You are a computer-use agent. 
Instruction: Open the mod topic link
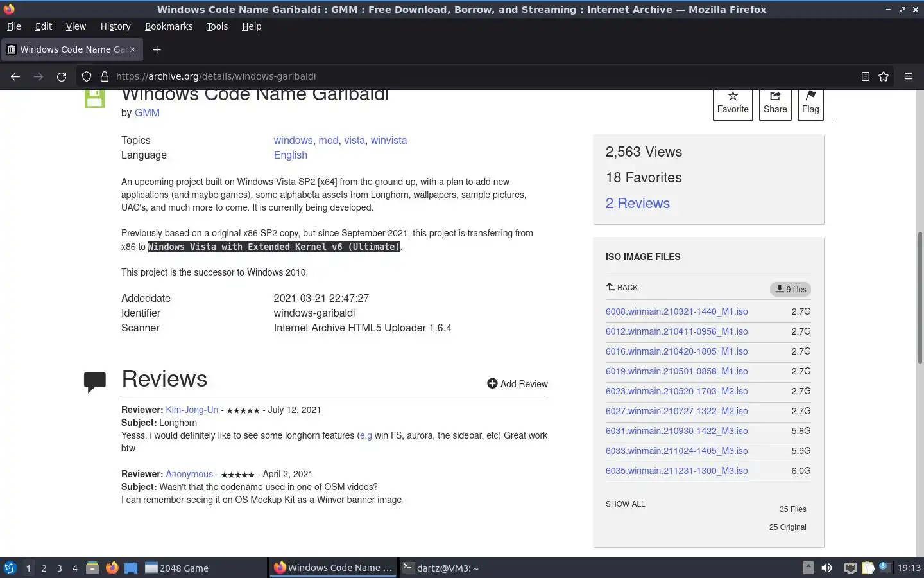[329, 140]
